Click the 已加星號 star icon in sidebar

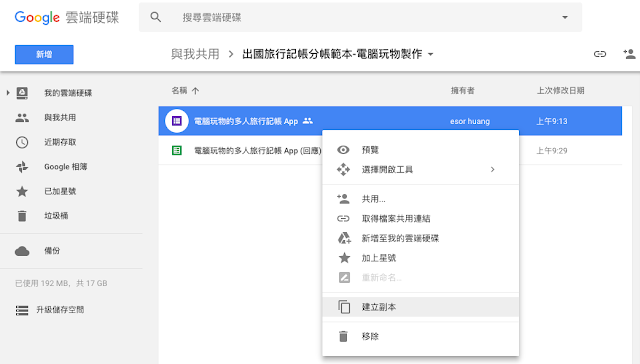22,191
